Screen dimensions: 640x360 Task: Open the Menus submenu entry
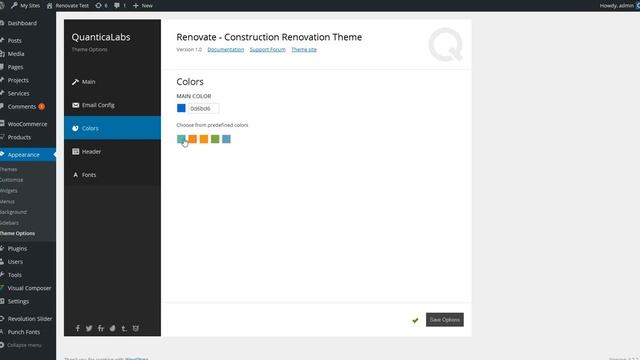7,201
